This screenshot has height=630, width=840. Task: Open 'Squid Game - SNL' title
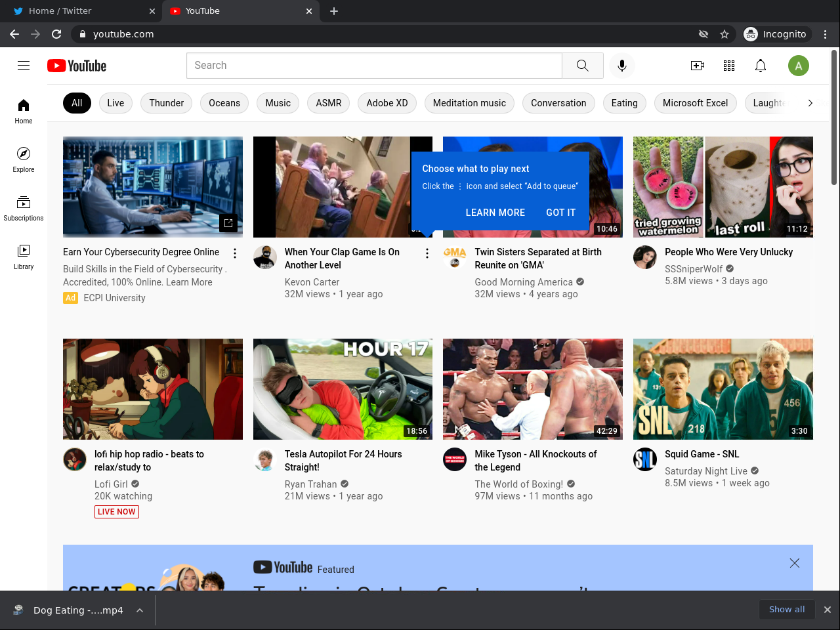pos(702,454)
